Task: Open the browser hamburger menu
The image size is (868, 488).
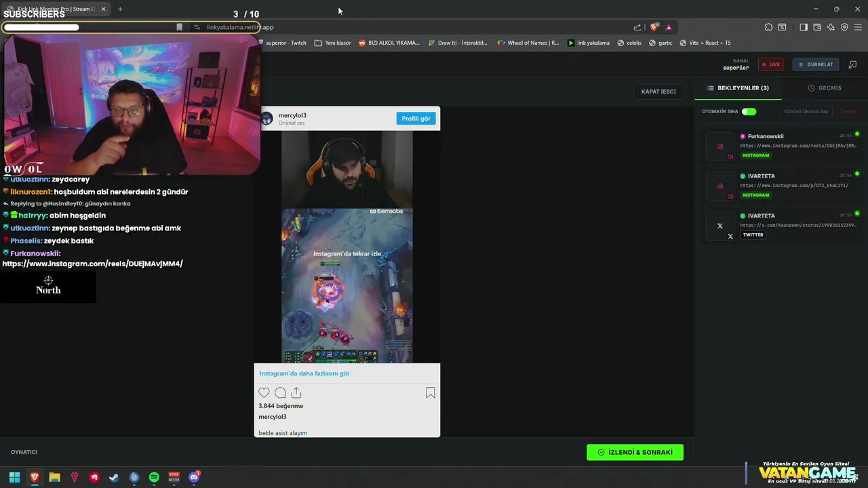Action: tap(858, 27)
